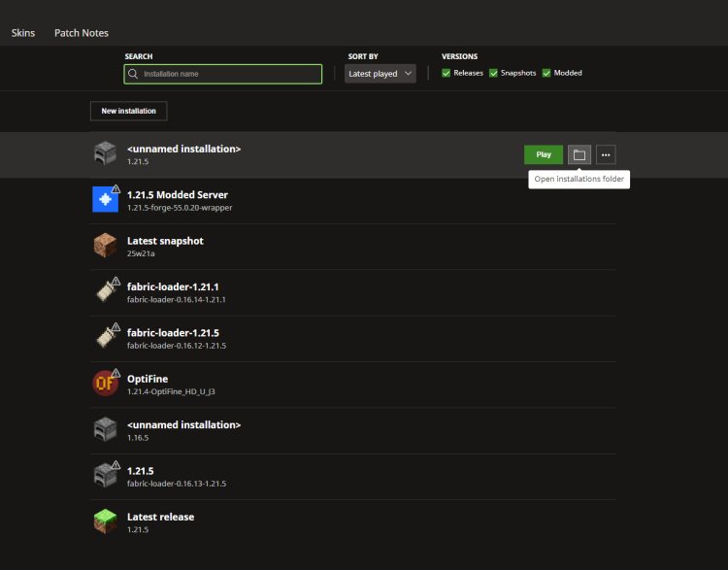Click the 1.16.5 version text
Screen dimensions: 728x570
tap(138, 438)
